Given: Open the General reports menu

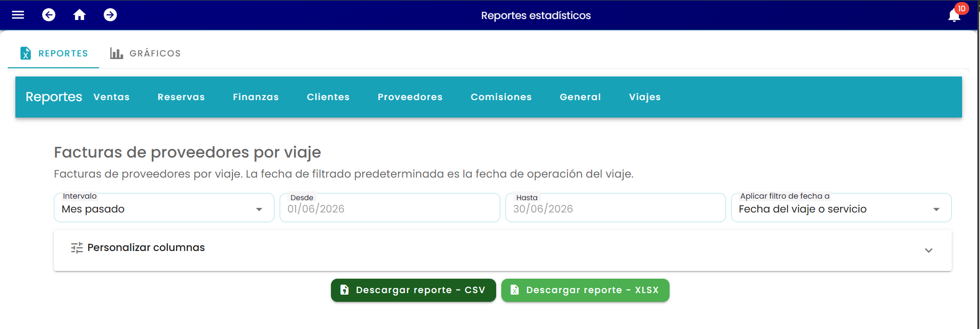Looking at the screenshot, I should point(580,97).
